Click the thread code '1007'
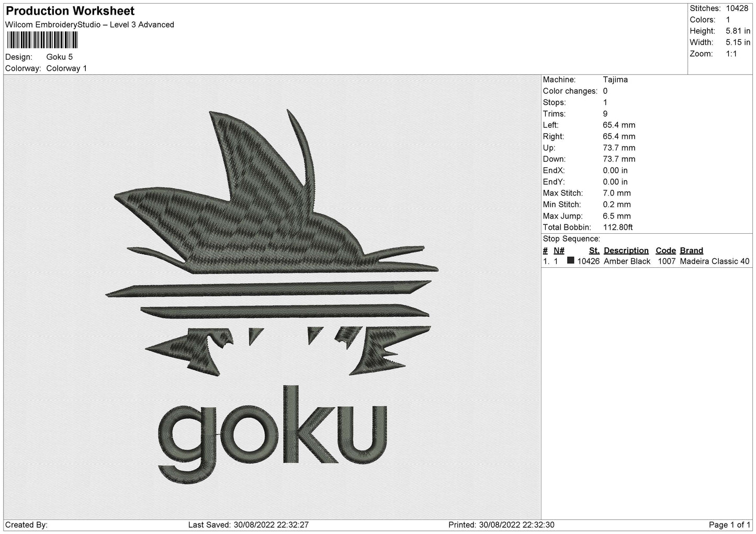This screenshot has width=756, height=534. click(666, 261)
